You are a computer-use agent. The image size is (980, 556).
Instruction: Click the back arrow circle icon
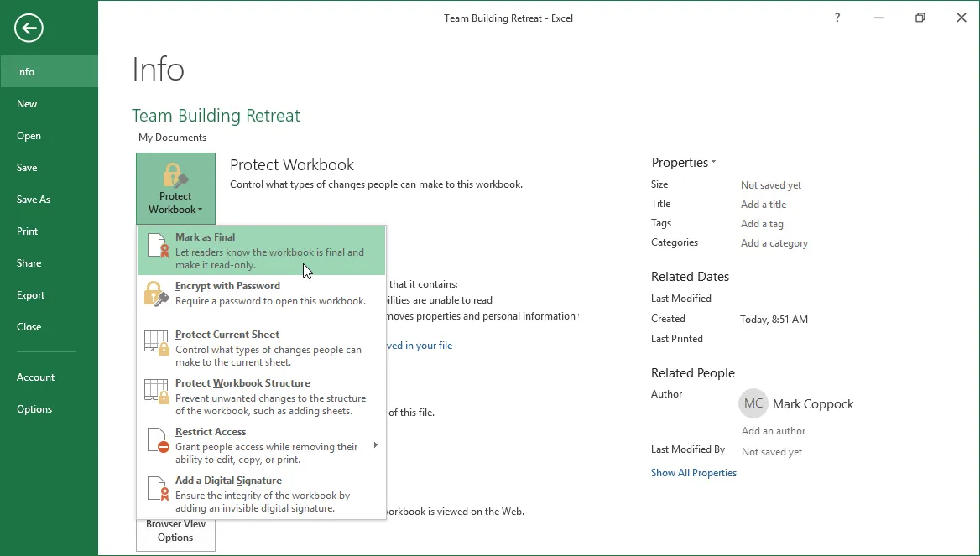click(29, 29)
